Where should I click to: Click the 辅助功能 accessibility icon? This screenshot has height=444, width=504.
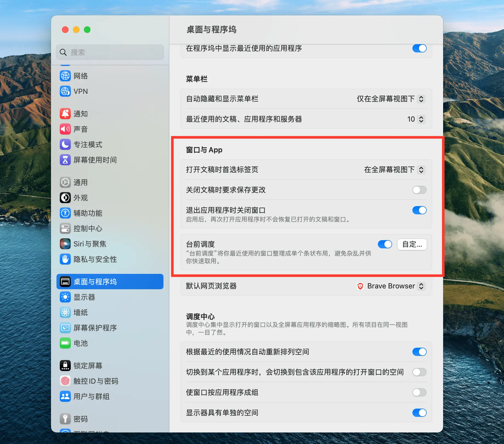pyautogui.click(x=65, y=213)
